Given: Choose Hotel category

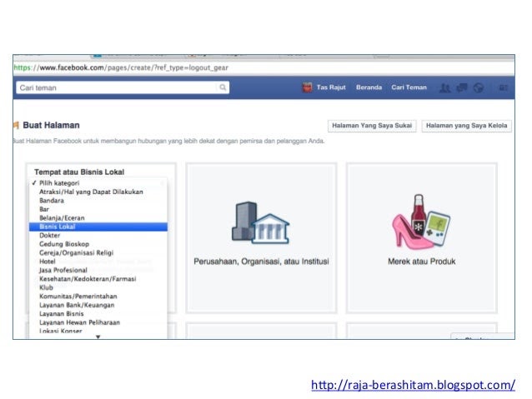Looking at the screenshot, I should tap(98, 262).
